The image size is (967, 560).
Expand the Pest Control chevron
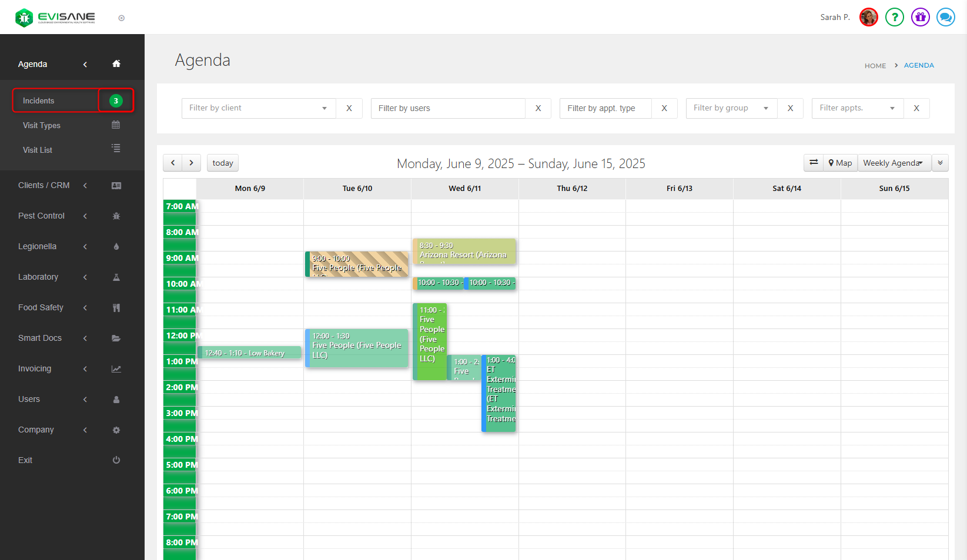(85, 216)
